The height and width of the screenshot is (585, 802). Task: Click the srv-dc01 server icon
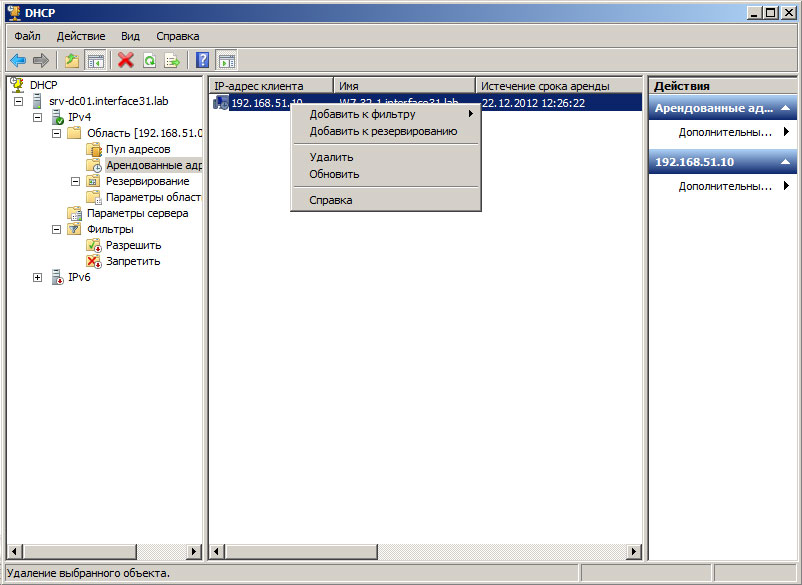[37, 101]
